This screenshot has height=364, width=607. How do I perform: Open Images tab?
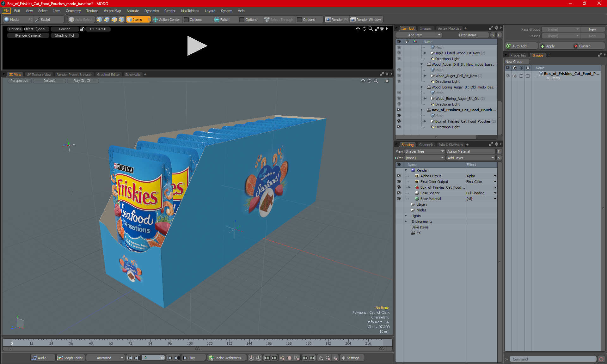click(426, 28)
